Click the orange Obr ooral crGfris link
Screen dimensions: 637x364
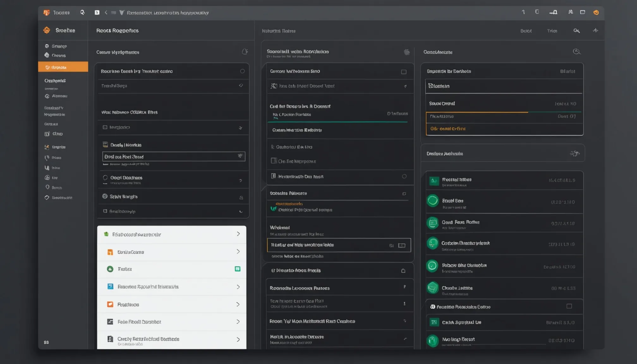click(x=448, y=129)
